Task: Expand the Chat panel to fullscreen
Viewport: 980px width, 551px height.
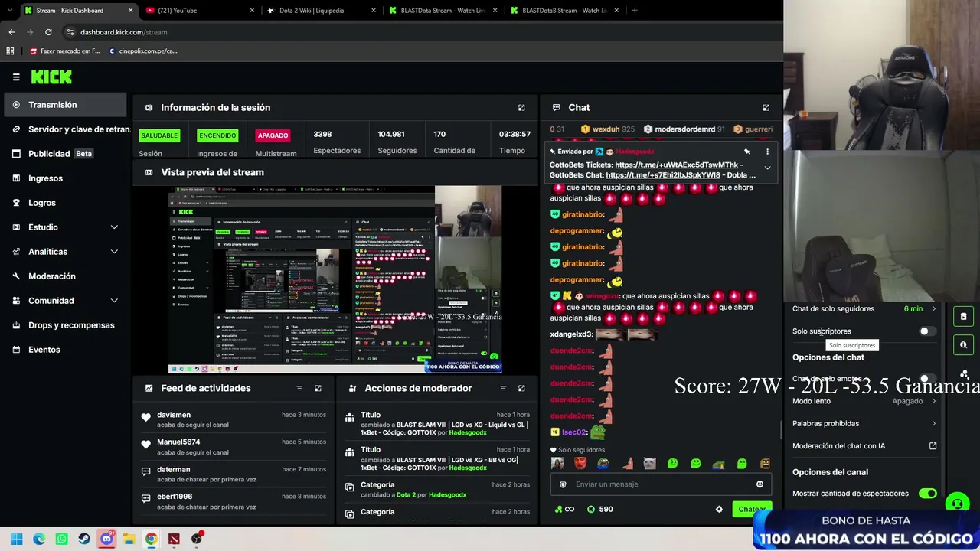Action: (766, 108)
